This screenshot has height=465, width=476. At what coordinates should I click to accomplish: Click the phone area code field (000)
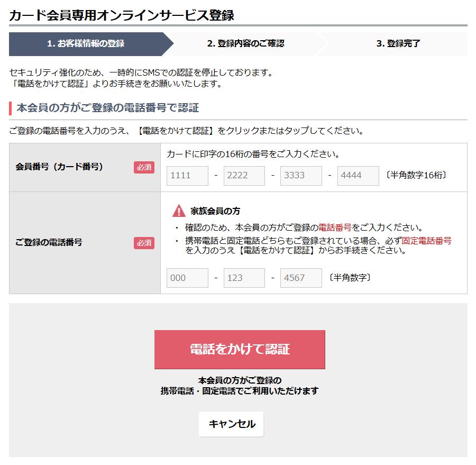[187, 278]
